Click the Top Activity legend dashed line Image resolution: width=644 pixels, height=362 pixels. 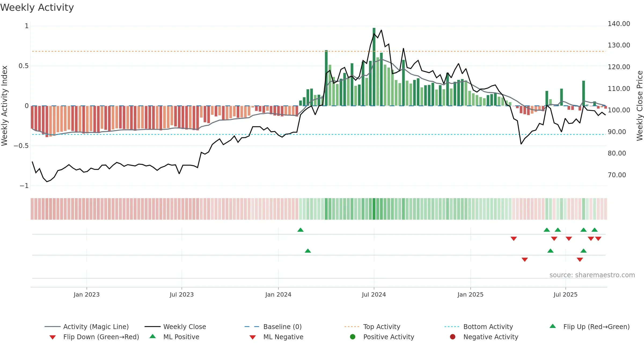(x=352, y=327)
